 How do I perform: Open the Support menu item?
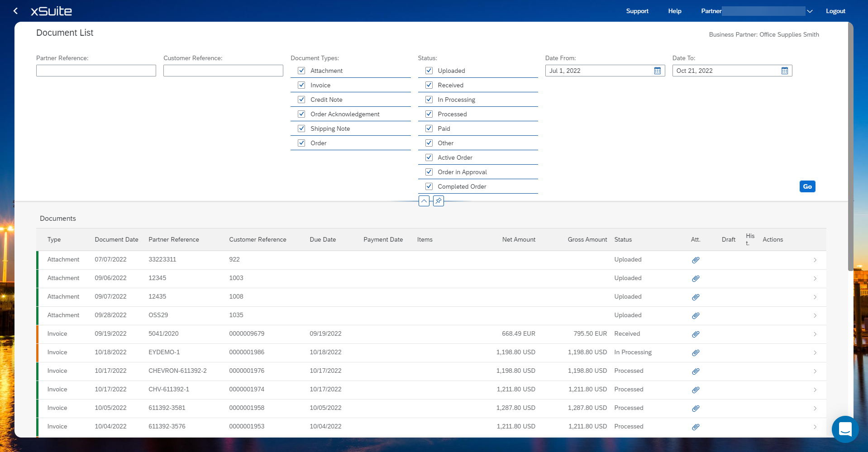(x=637, y=11)
